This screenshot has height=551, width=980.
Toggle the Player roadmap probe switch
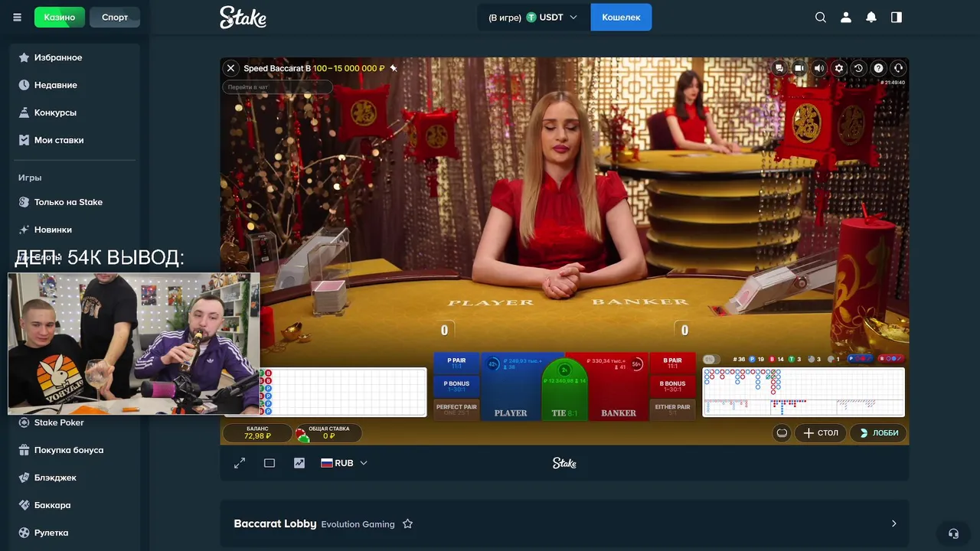(860, 359)
